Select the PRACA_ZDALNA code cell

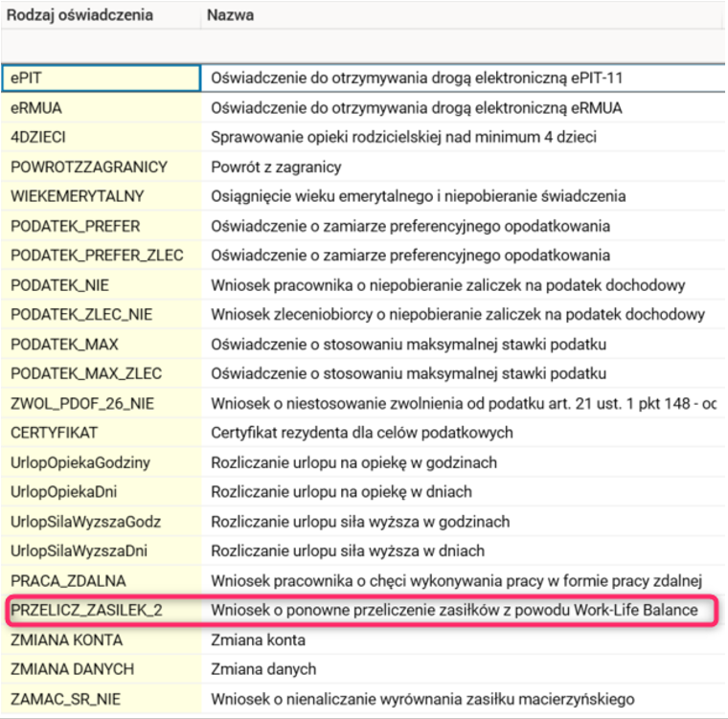coord(102,581)
